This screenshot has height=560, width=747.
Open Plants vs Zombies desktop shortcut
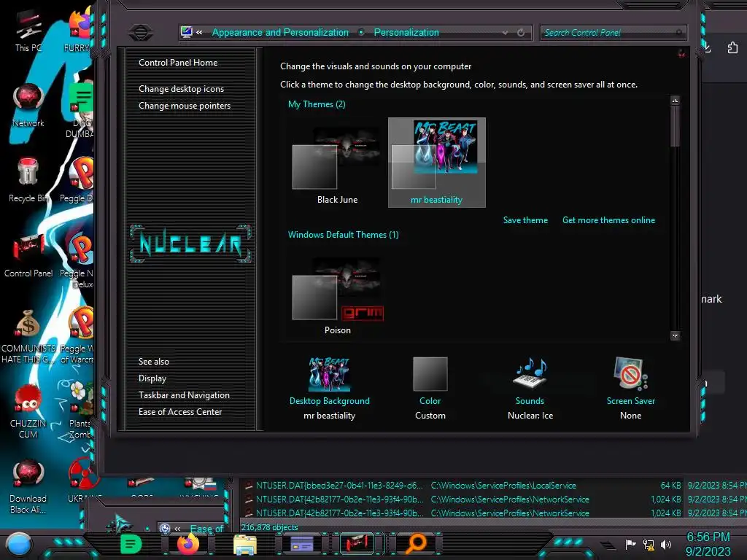coord(80,410)
